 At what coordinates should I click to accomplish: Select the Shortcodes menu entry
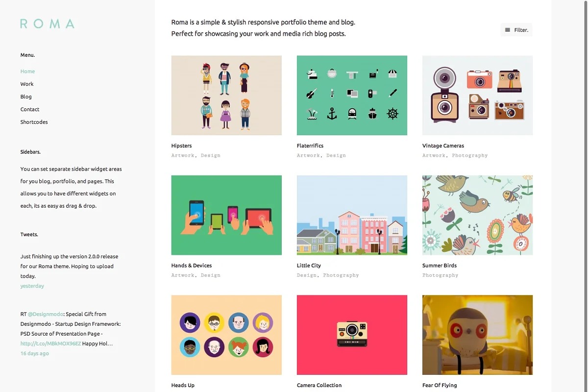coord(34,122)
